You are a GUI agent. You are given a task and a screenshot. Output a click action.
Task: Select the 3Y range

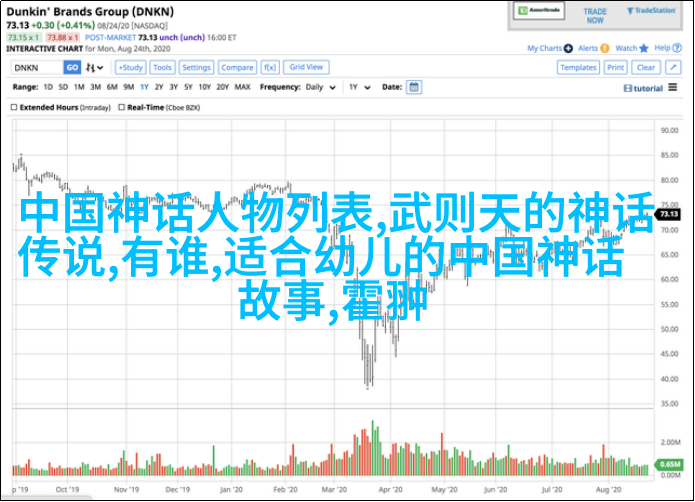click(173, 87)
